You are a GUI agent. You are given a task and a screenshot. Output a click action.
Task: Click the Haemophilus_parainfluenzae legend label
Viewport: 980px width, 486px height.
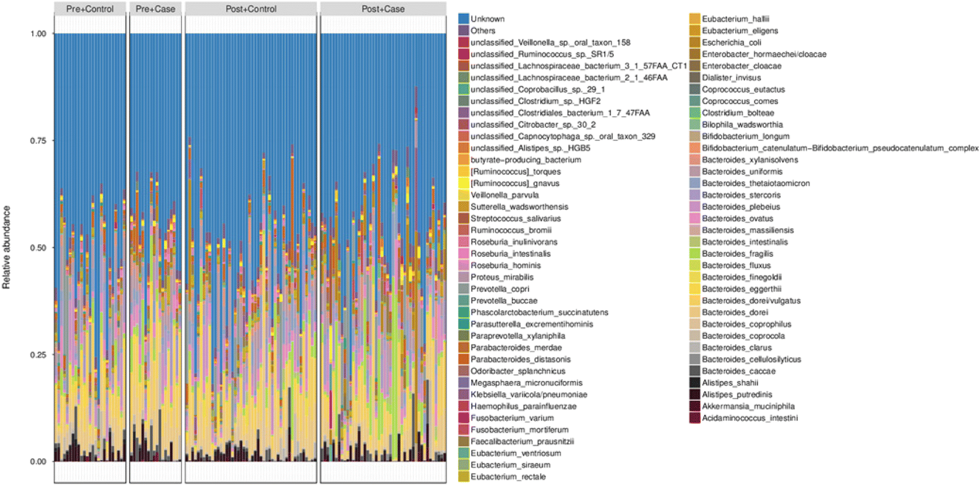click(x=524, y=406)
